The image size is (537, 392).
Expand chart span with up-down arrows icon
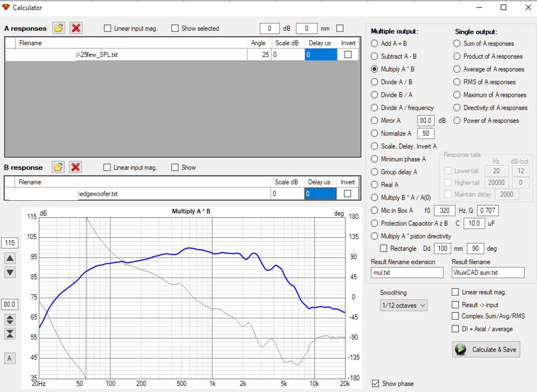(x=10, y=320)
